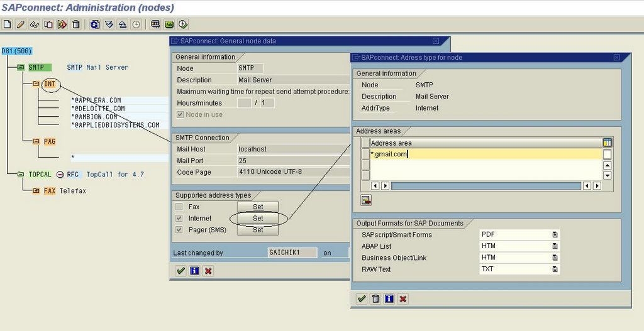This screenshot has width=644, height=331.
Task: Click up arrow of address table scrollbar
Action: click(x=608, y=166)
